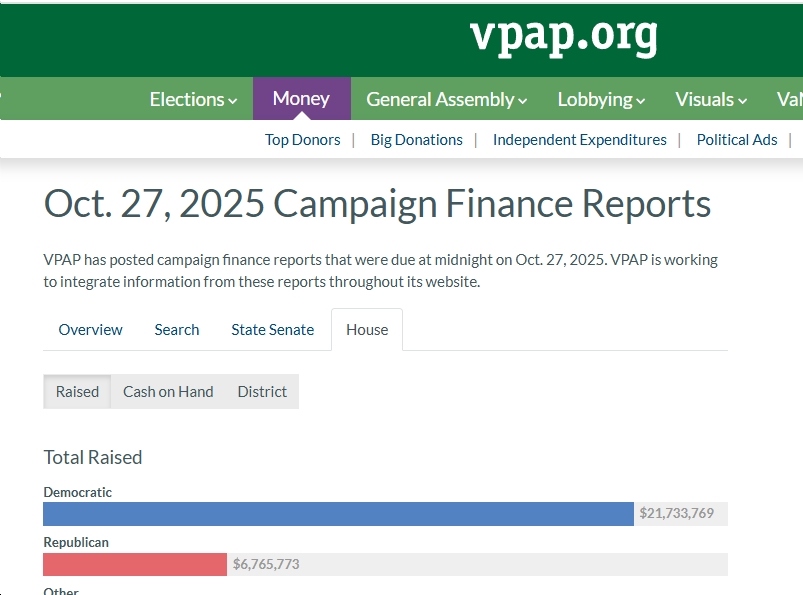Visit Independent Expenditures page

[579, 140]
